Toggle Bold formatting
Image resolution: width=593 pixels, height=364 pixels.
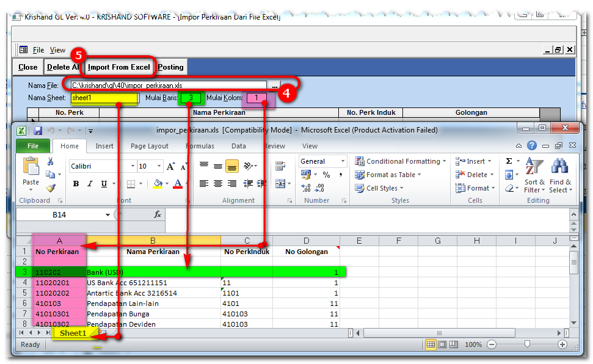pyautogui.click(x=76, y=184)
